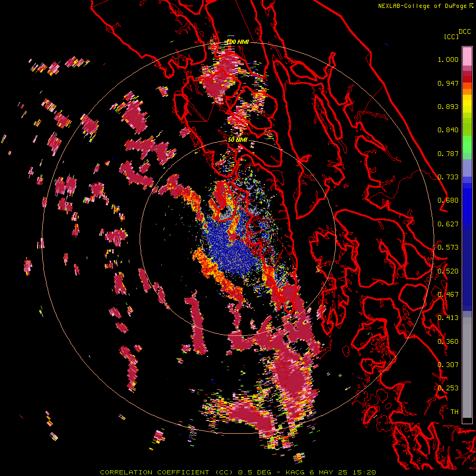Click the 0.253 scale value
The width and height of the screenshot is (476, 476).
tap(448, 388)
